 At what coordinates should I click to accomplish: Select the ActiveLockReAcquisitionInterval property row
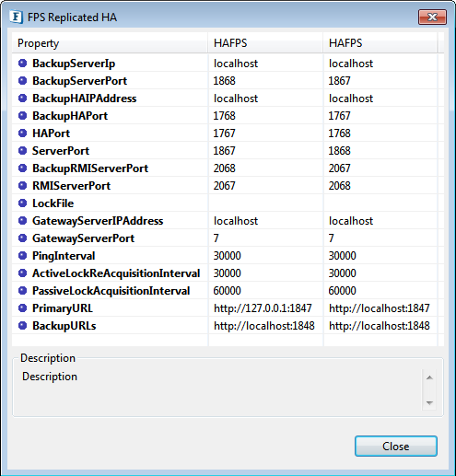pos(228,273)
